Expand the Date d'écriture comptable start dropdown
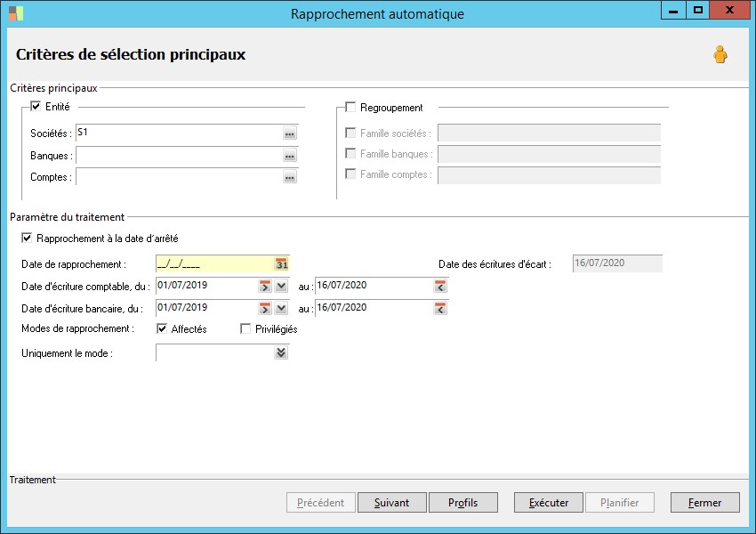Viewport: 756px width, 534px height. 281,286
